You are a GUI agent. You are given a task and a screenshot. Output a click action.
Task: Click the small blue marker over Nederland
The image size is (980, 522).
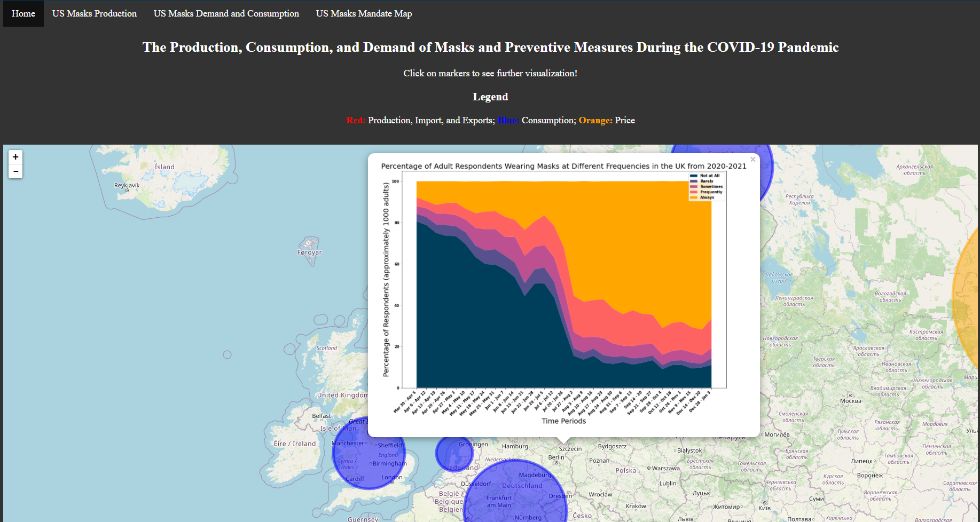coord(454,454)
